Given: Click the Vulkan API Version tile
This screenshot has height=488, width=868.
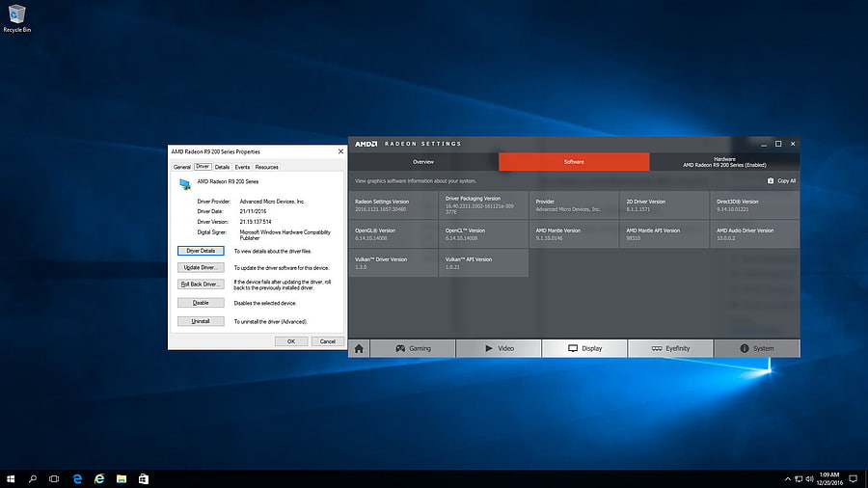Looking at the screenshot, I should 483,263.
